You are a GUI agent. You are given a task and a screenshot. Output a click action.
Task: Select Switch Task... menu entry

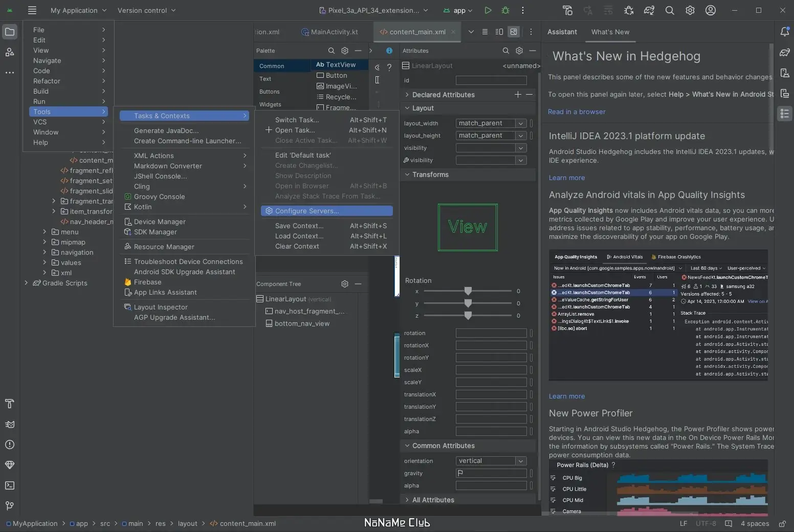coord(327,120)
